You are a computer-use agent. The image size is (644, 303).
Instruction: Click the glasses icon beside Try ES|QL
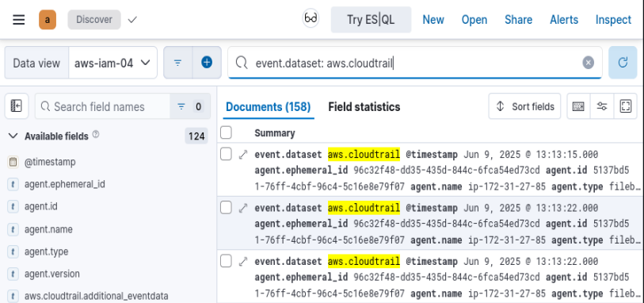[x=311, y=18]
